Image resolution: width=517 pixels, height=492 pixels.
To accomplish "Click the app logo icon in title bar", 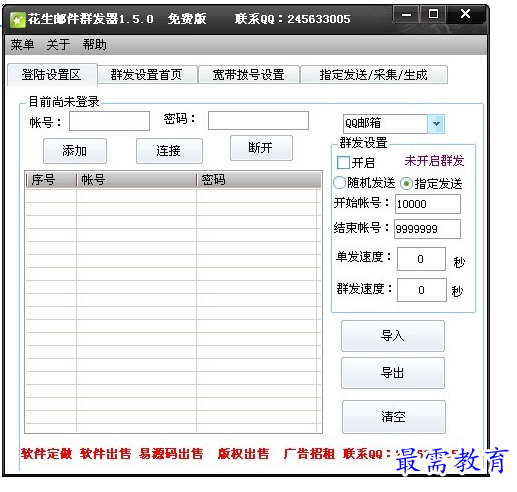I will pyautogui.click(x=17, y=20).
